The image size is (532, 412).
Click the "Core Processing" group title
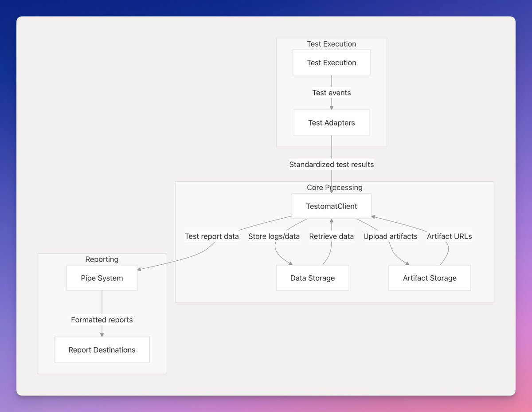coord(335,188)
